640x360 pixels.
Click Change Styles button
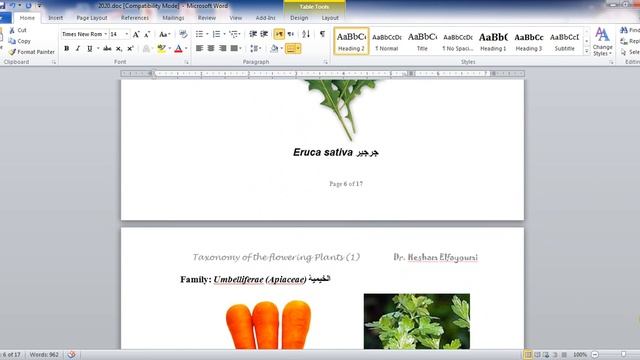click(x=602, y=41)
